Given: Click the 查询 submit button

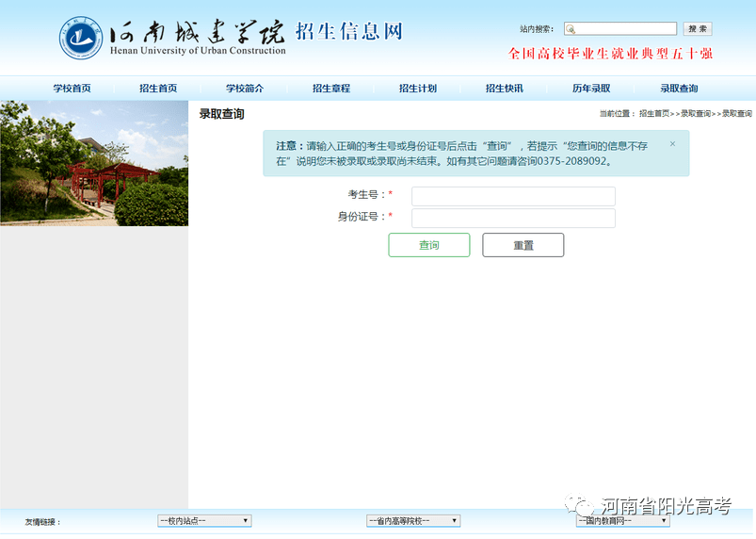Looking at the screenshot, I should tap(429, 245).
